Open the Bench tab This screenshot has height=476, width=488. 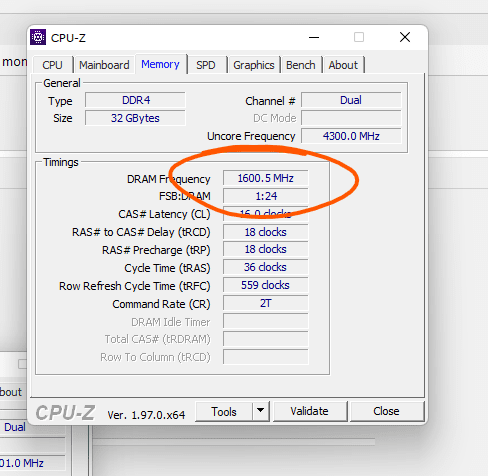pyautogui.click(x=301, y=65)
